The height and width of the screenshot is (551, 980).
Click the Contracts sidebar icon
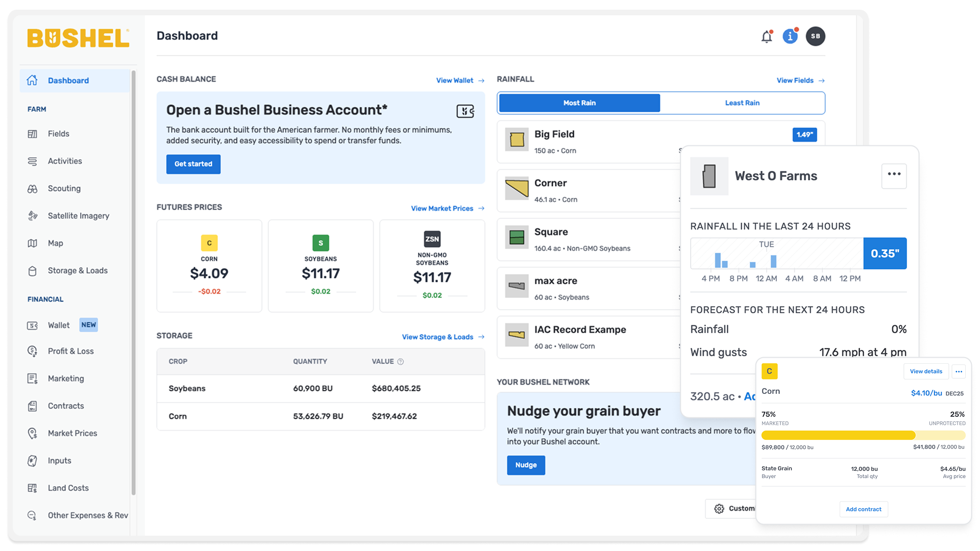[32, 406]
